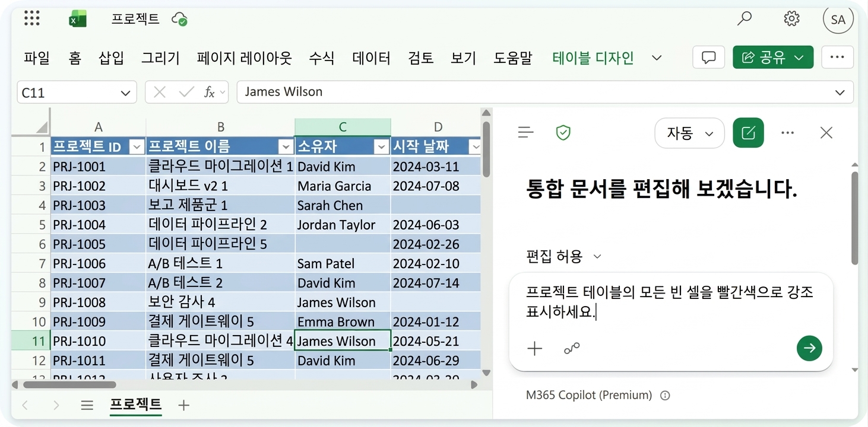The width and height of the screenshot is (868, 427).
Task: View M365 Copilot Premium info icon
Action: [x=665, y=395]
